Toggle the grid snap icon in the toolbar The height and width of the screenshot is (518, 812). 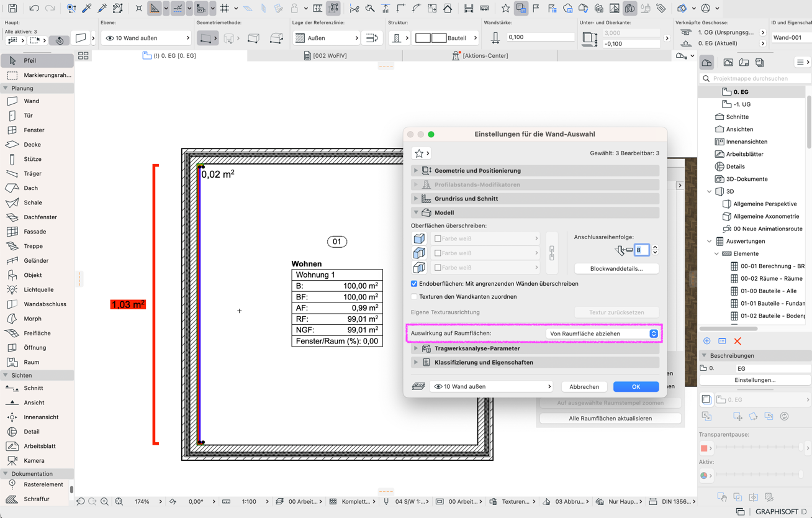click(x=225, y=9)
